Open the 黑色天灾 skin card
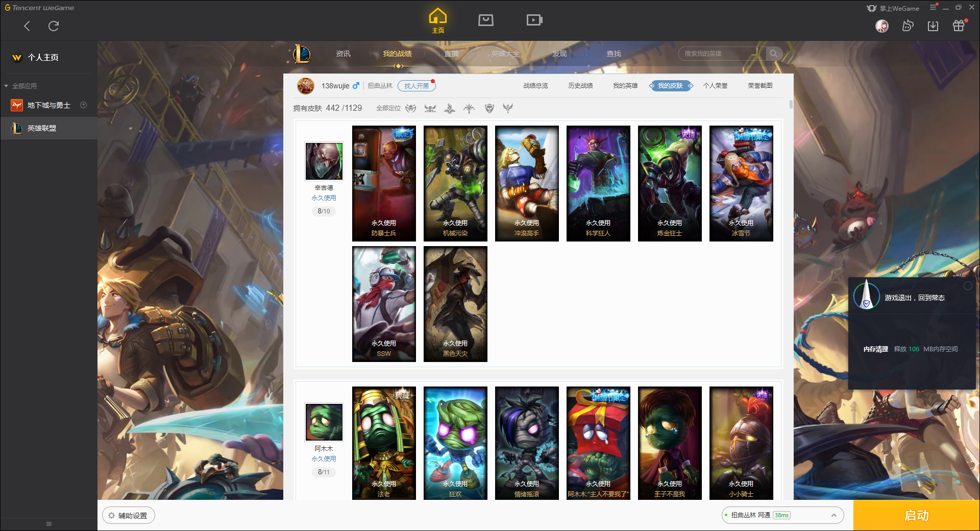 click(x=455, y=304)
